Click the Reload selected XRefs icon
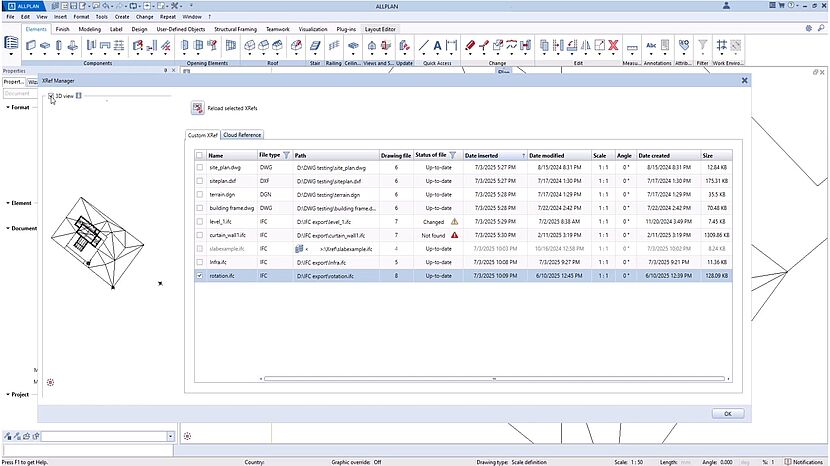Image resolution: width=830 pixels, height=466 pixels. (x=196, y=107)
